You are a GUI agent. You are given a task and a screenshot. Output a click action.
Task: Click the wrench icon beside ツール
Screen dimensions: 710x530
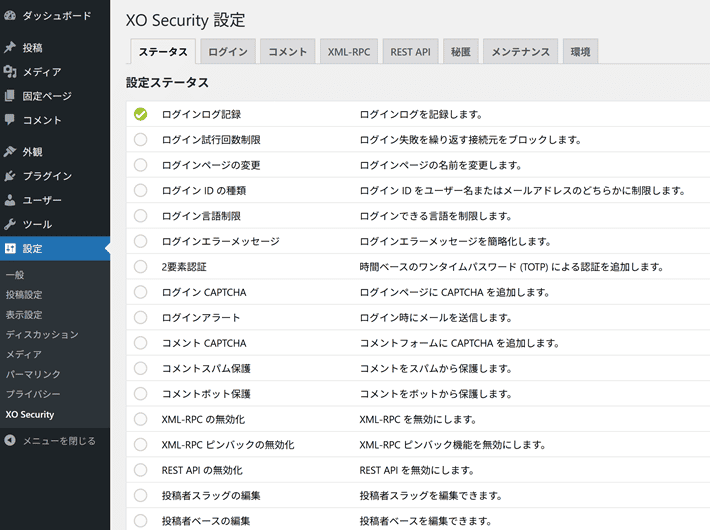point(10,224)
